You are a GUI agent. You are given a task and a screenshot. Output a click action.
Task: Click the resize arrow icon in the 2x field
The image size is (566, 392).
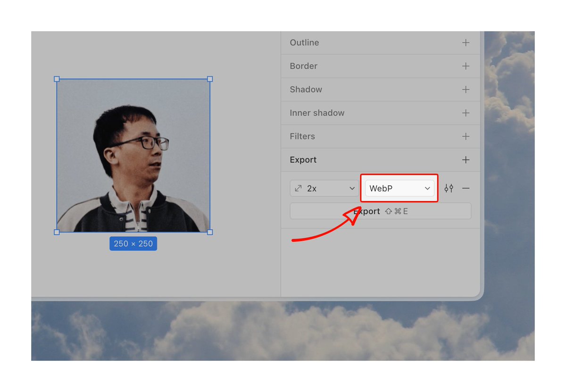click(x=298, y=188)
